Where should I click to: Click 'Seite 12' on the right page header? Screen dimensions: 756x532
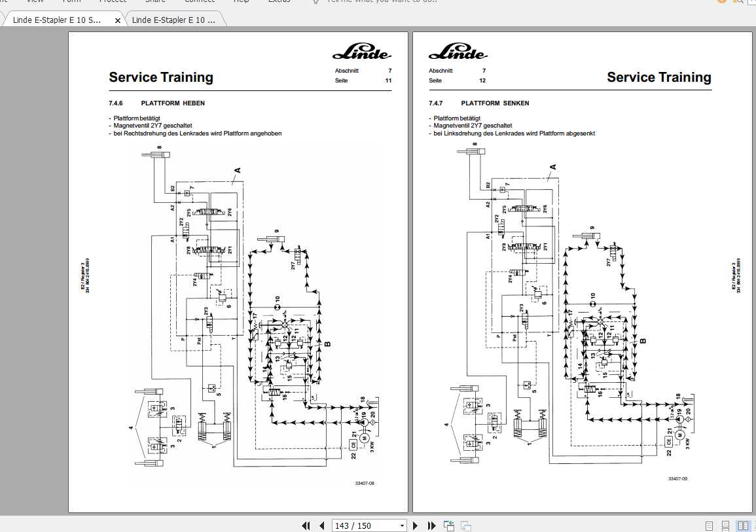[457, 80]
